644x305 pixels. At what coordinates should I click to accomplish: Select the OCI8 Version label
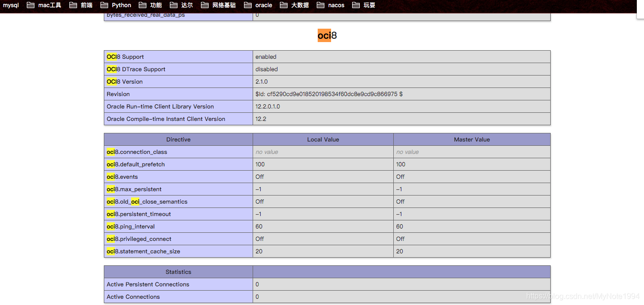pyautogui.click(x=125, y=82)
